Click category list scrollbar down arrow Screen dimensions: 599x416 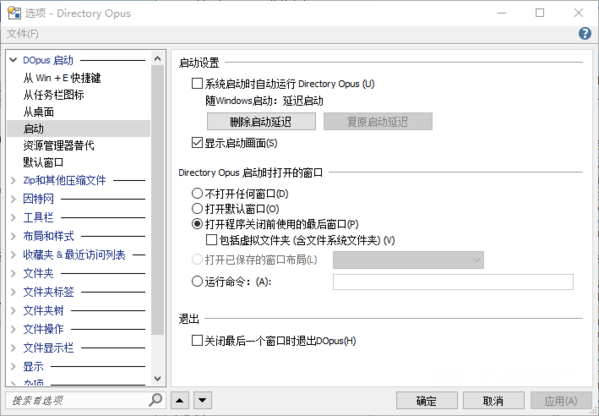tap(158, 378)
